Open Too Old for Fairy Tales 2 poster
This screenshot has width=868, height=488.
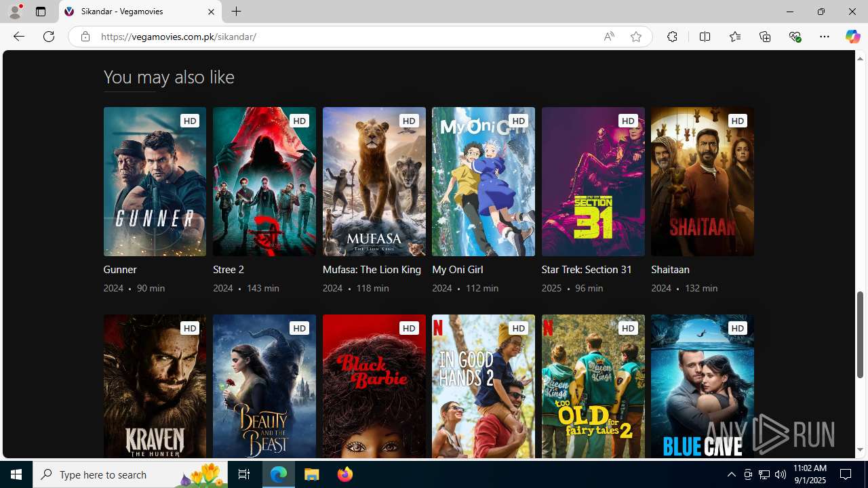pos(593,386)
